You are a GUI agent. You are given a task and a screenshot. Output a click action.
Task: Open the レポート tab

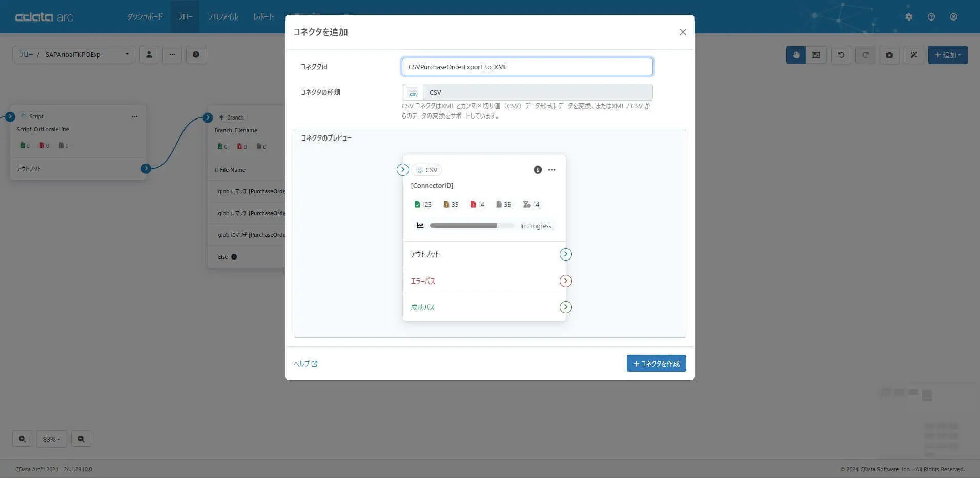point(263,17)
